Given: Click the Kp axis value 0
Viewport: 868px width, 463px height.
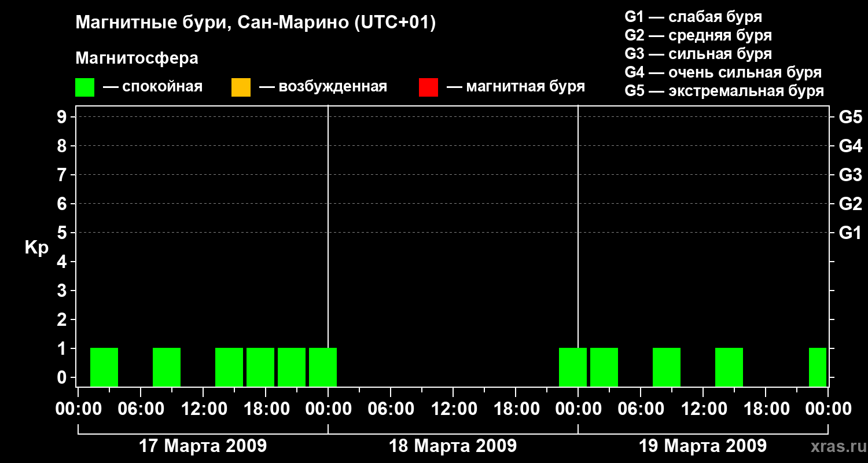Looking at the screenshot, I should 63,377.
